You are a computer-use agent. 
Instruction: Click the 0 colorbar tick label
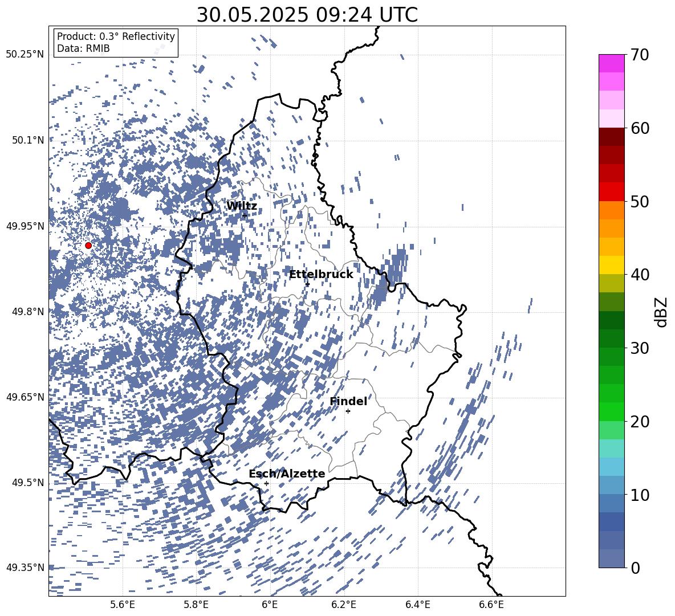[636, 568]
